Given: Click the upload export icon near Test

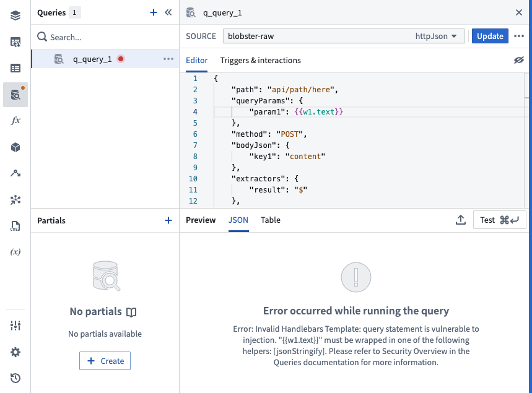Looking at the screenshot, I should (460, 220).
